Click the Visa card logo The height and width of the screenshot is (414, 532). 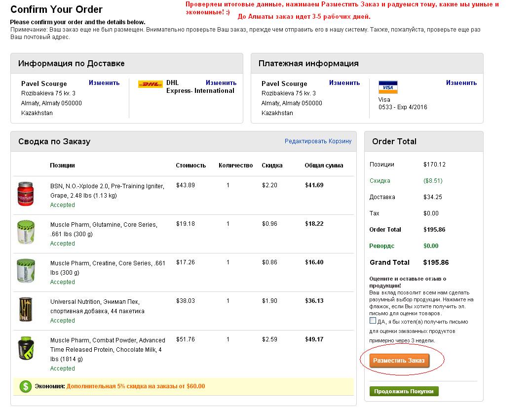pos(388,87)
